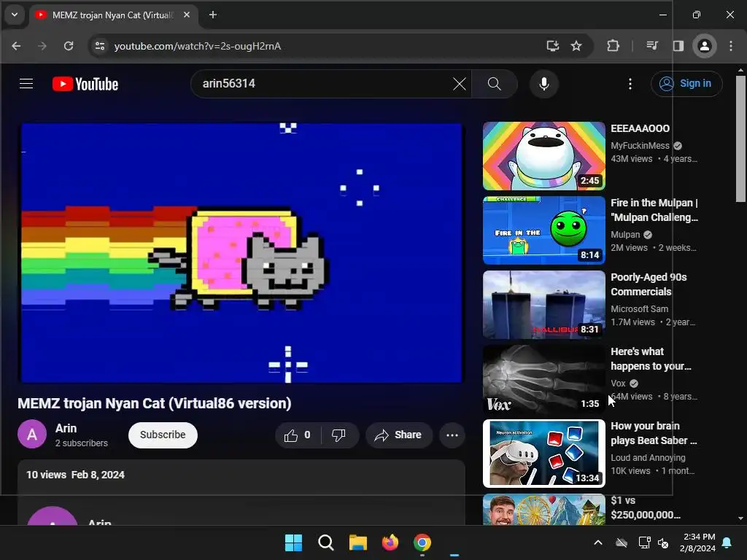The image size is (747, 560).
Task: Open clock and date 2:34 PM
Action: click(x=697, y=542)
